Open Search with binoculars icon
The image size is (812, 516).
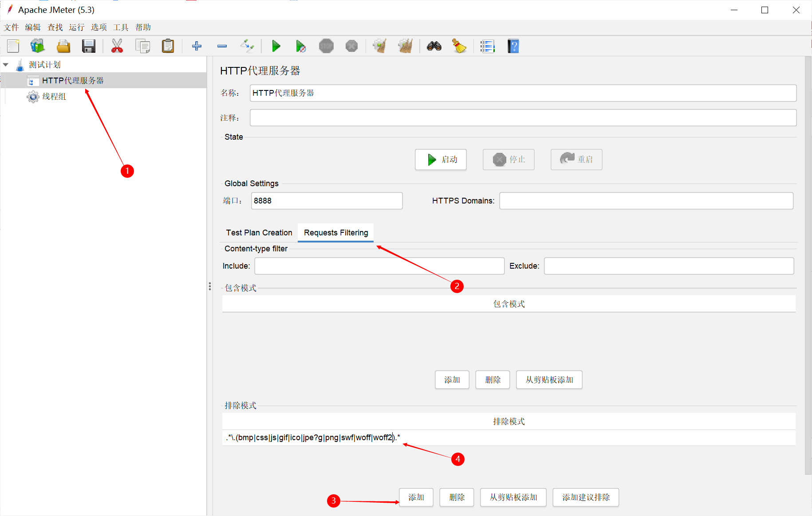pos(434,46)
